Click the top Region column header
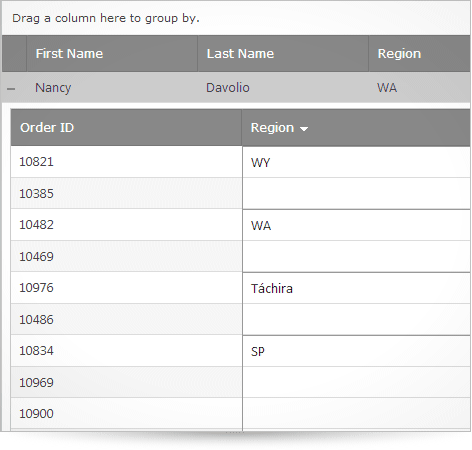 (x=420, y=54)
